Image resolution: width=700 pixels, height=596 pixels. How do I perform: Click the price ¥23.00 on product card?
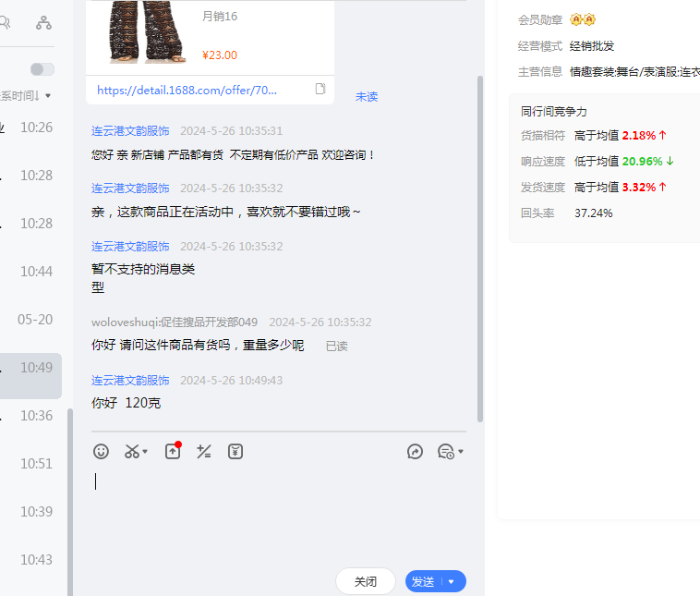pos(220,55)
